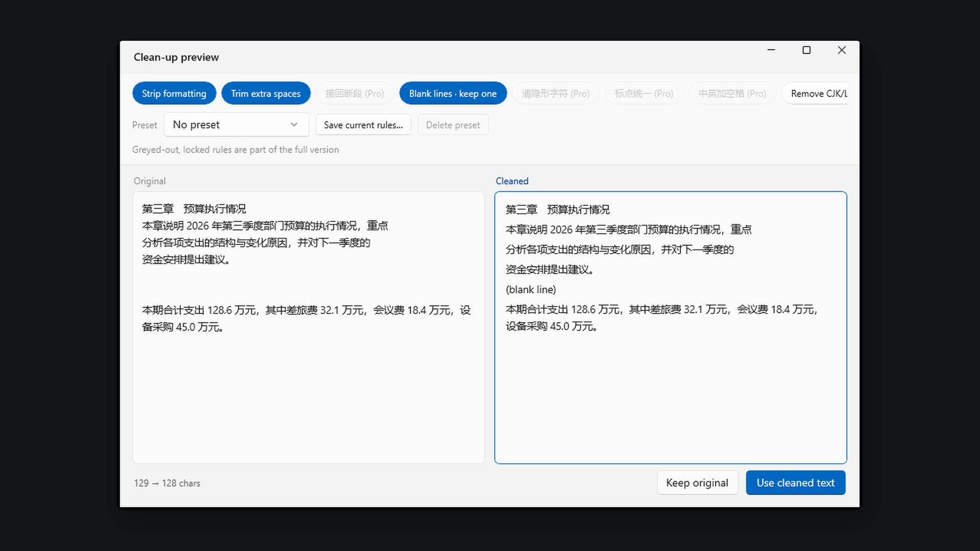Click inside the Original text pane
This screenshot has width=980, height=551.
pos(308,328)
